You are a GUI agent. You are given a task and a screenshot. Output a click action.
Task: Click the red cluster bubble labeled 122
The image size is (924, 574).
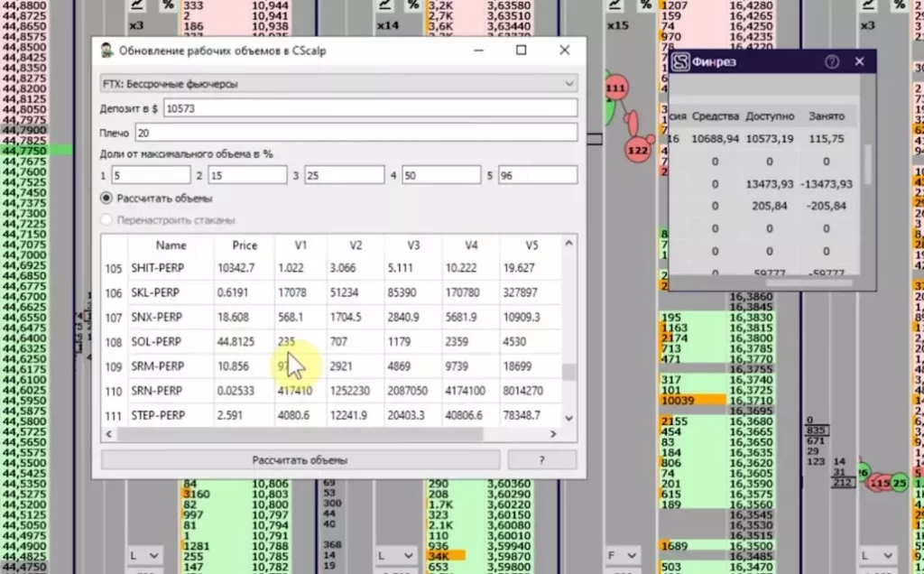638,151
